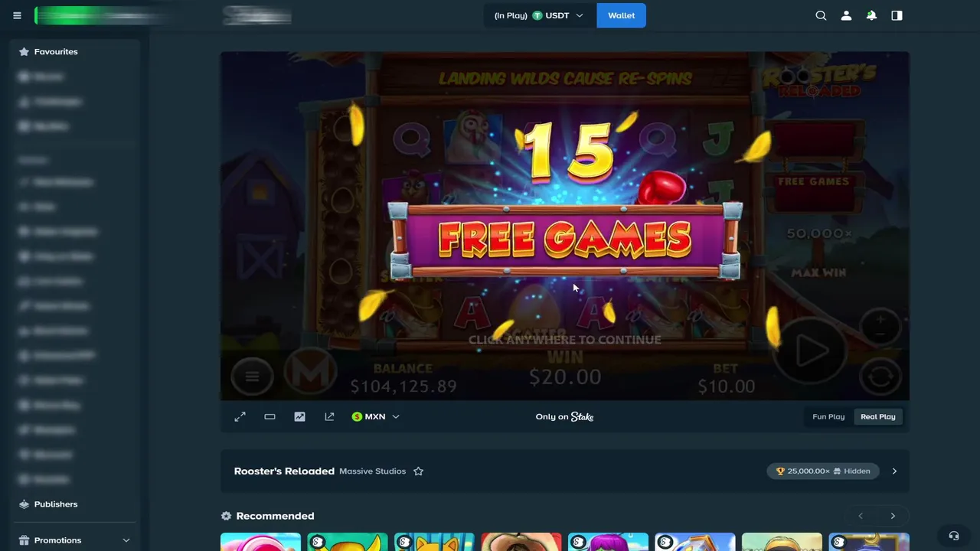This screenshot has width=980, height=551.
Task: Click the Click Anywhere To Continue text
Action: tap(564, 340)
